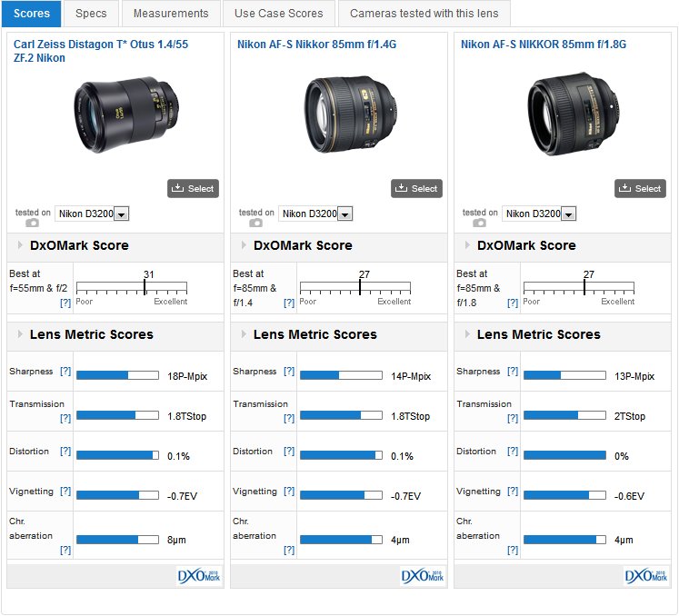Image resolution: width=679 pixels, height=616 pixels.
Task: Open Carl Zeiss Distagon Otus 1.4/55 link
Action: (101, 51)
